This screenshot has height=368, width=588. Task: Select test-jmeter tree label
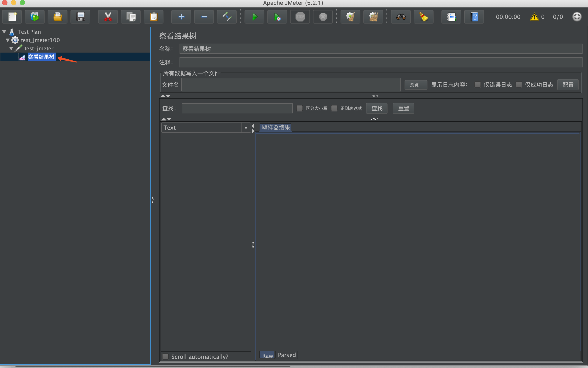pyautogui.click(x=39, y=48)
